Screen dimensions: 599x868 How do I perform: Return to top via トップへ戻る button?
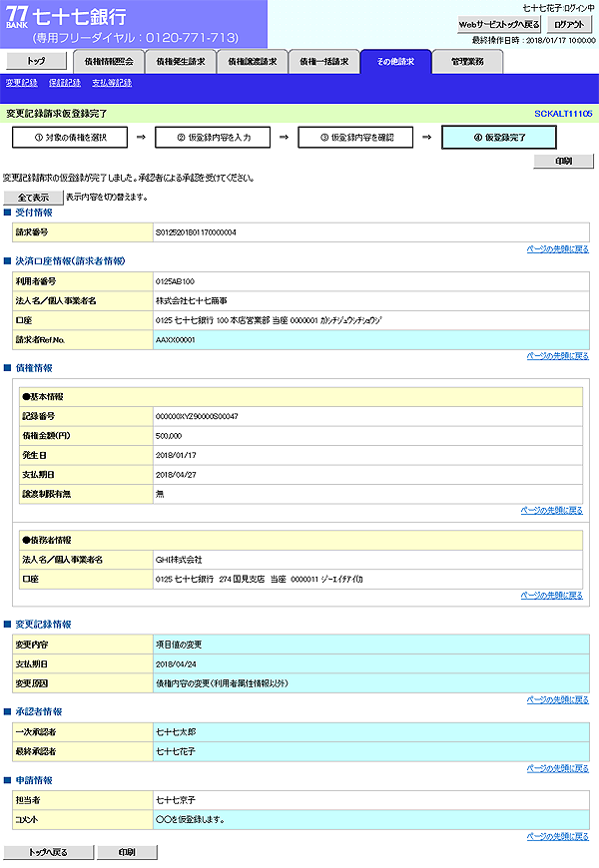pyautogui.click(x=49, y=852)
